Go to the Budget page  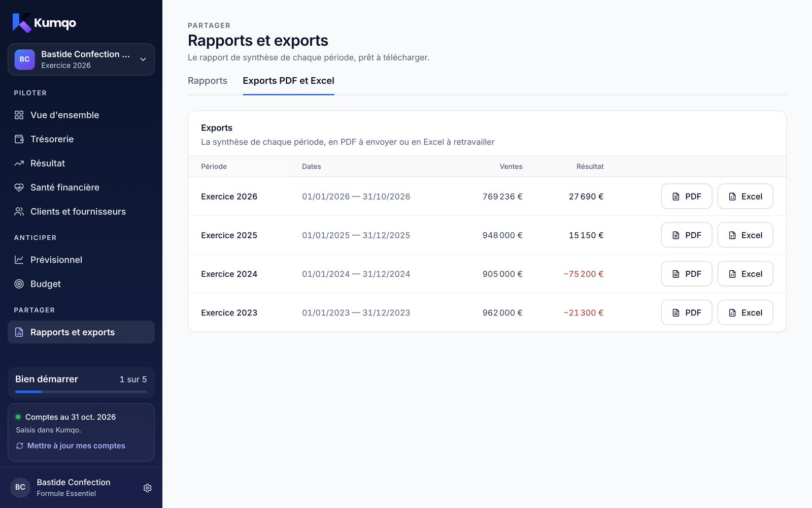point(81,284)
